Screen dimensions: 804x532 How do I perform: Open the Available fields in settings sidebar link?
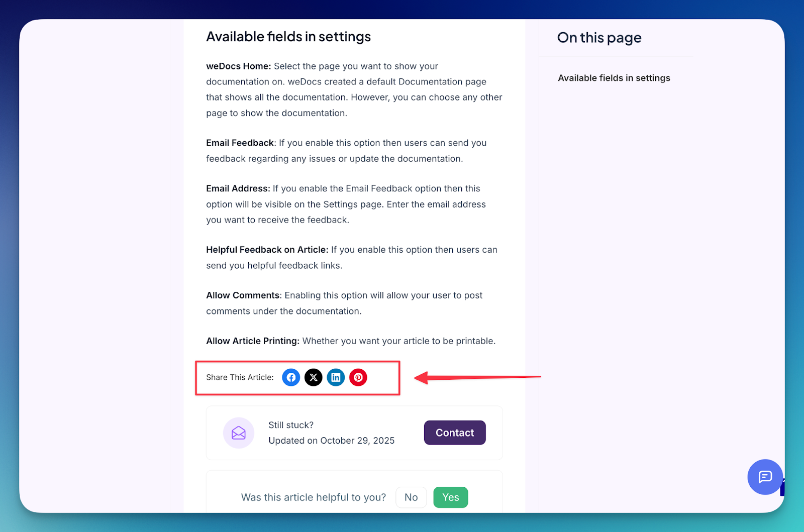[x=614, y=78]
